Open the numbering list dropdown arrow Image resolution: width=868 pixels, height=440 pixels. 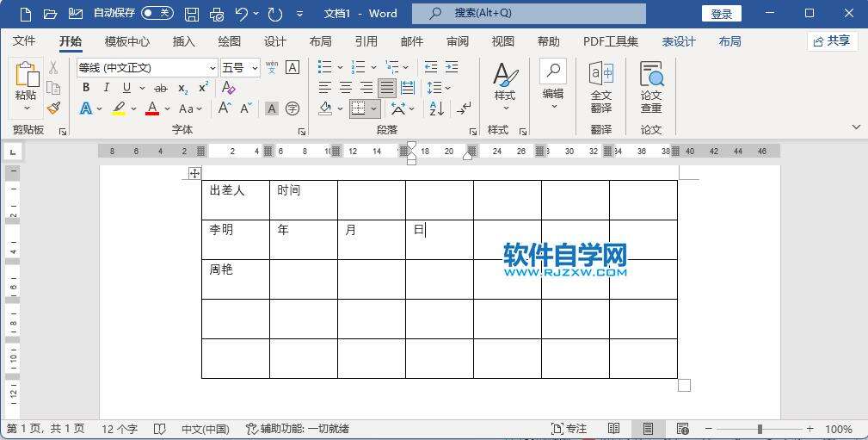(373, 68)
